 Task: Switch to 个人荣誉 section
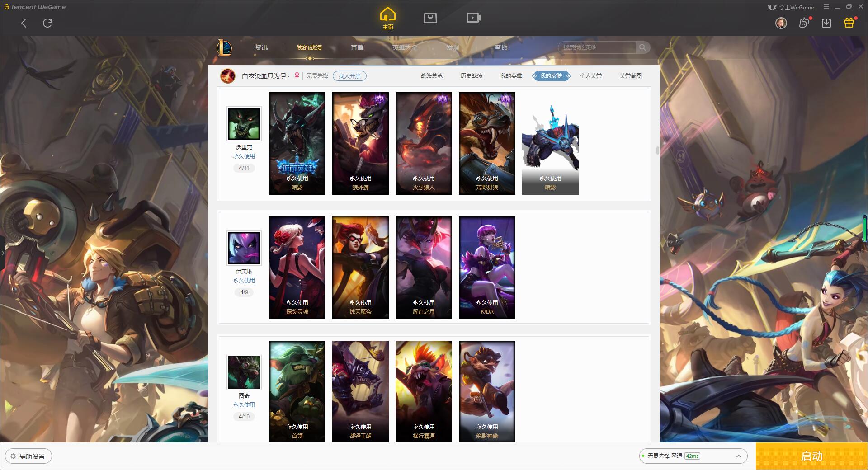pos(591,76)
